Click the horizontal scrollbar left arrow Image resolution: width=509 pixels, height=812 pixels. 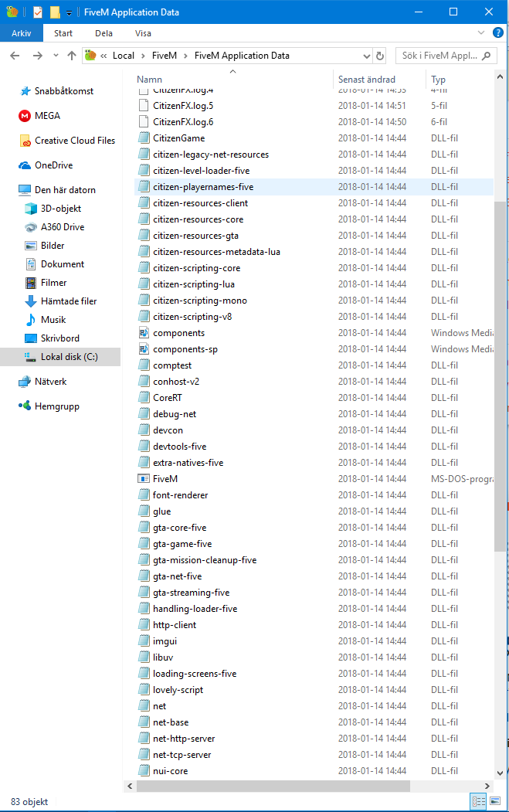coord(130,786)
